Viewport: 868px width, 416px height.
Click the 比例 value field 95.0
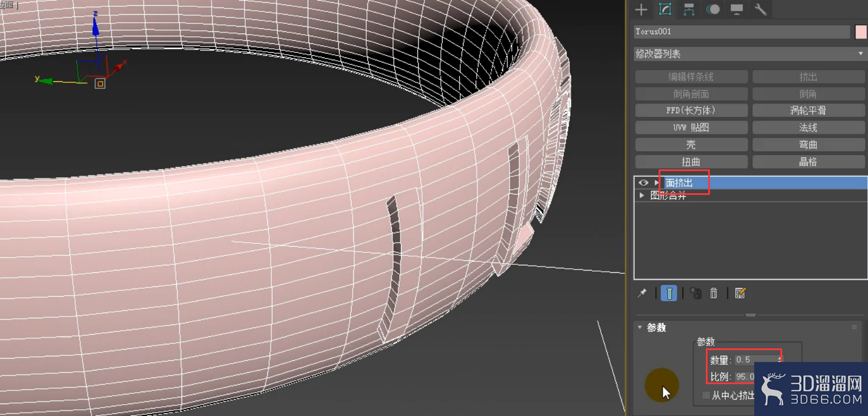click(x=745, y=377)
